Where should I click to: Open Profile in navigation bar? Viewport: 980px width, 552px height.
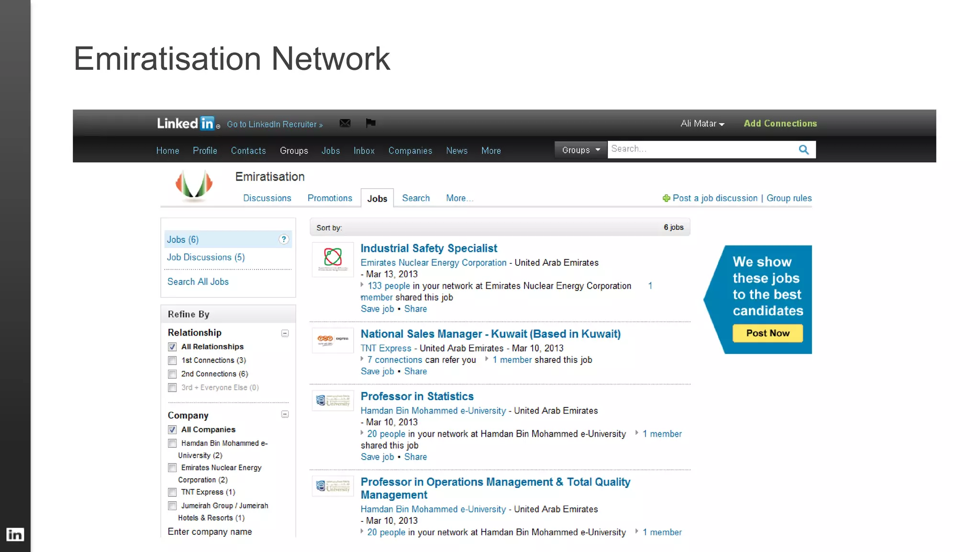point(205,150)
